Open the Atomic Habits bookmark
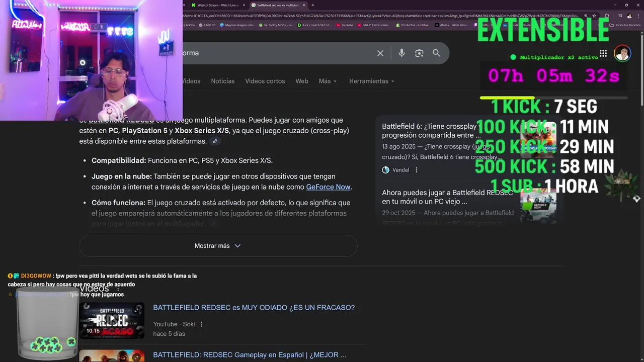This screenshot has width=644, height=362. click(x=451, y=25)
